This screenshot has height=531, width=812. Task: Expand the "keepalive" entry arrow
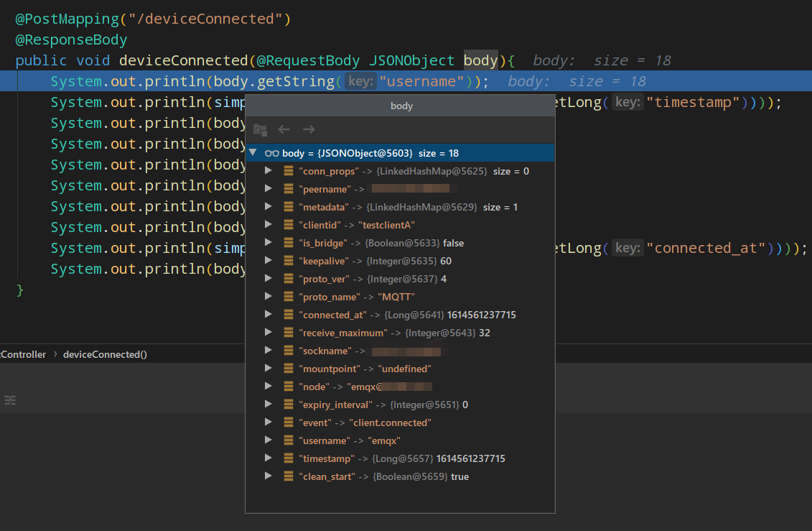269,261
